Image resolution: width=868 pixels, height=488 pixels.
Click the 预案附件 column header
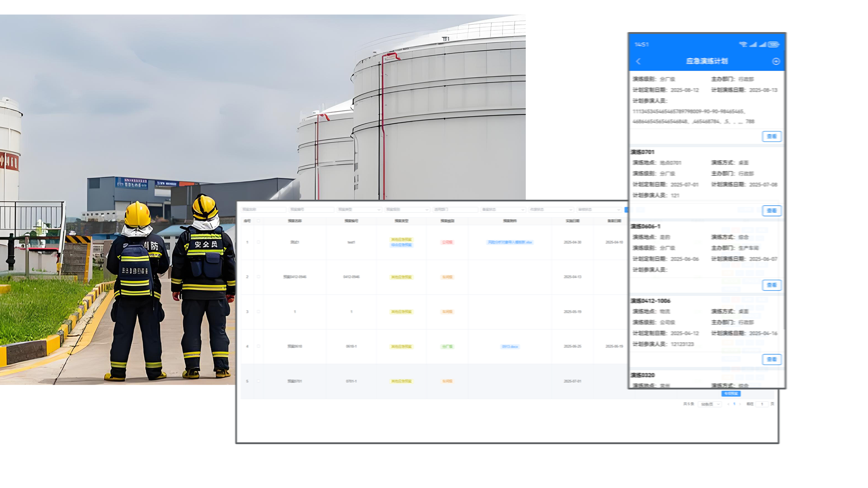(510, 221)
